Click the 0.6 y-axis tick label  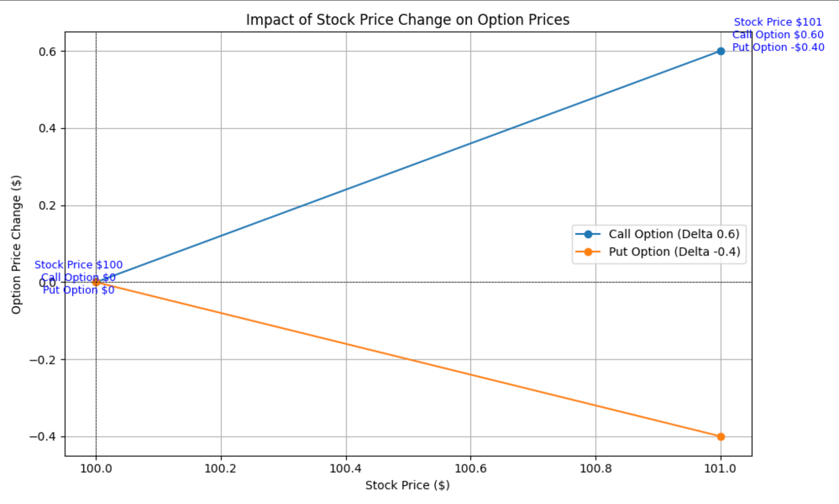tap(47, 51)
